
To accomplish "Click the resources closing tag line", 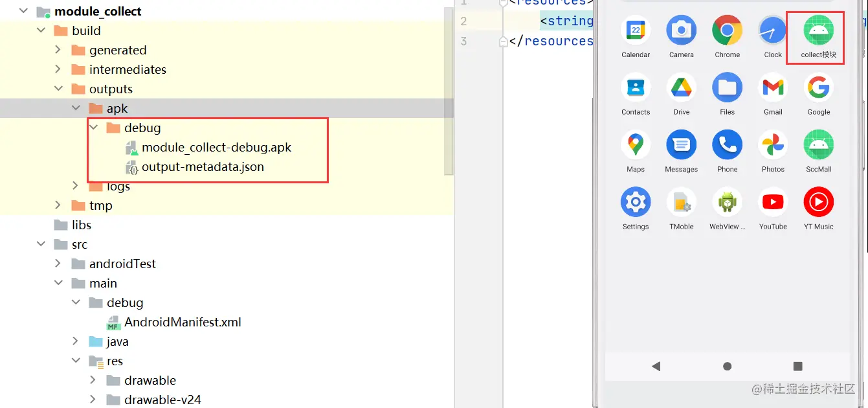I will 551,41.
